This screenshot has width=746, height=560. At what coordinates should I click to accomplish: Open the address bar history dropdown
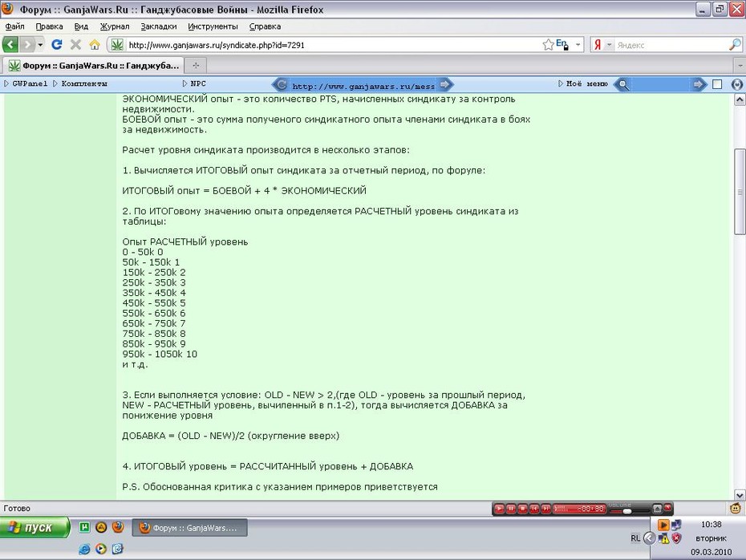pyautogui.click(x=578, y=45)
